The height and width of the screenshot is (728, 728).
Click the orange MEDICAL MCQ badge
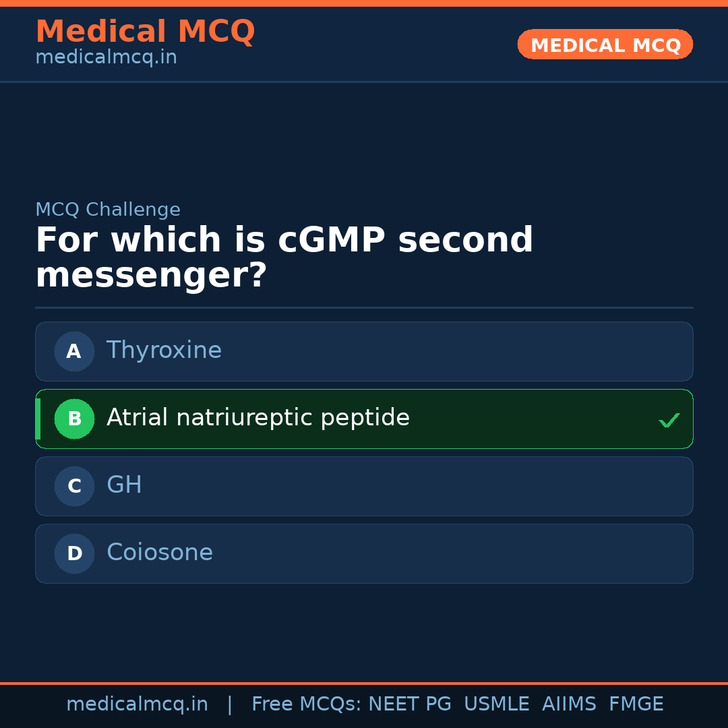pos(605,44)
